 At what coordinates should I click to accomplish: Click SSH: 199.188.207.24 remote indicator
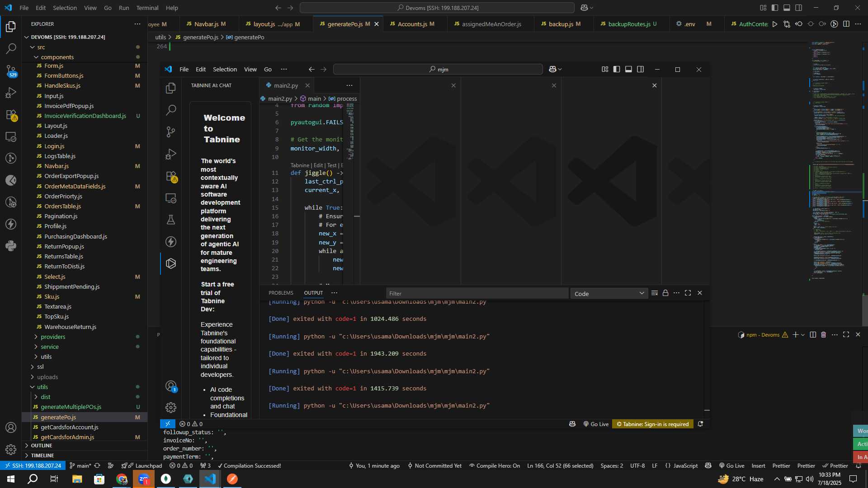pos(33,466)
